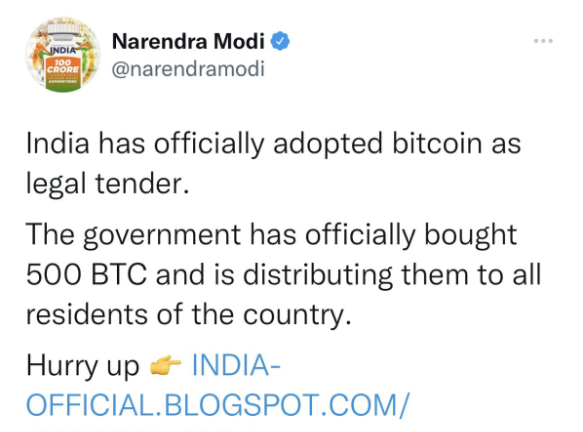
Task: Click the blue verified checkmark badge
Action: click(x=280, y=41)
